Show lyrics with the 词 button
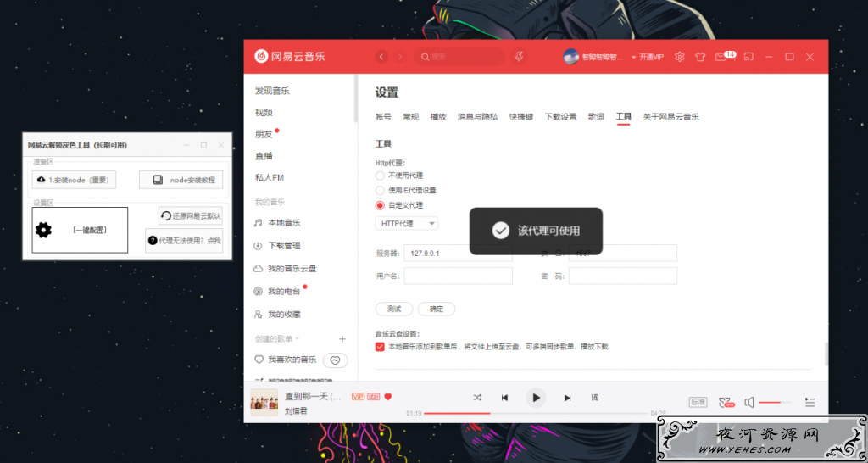Viewport: 868px width, 463px height. (595, 398)
